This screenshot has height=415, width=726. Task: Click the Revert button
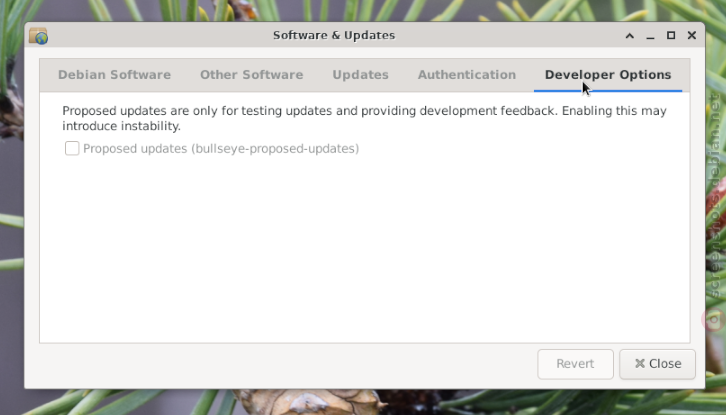(x=576, y=364)
